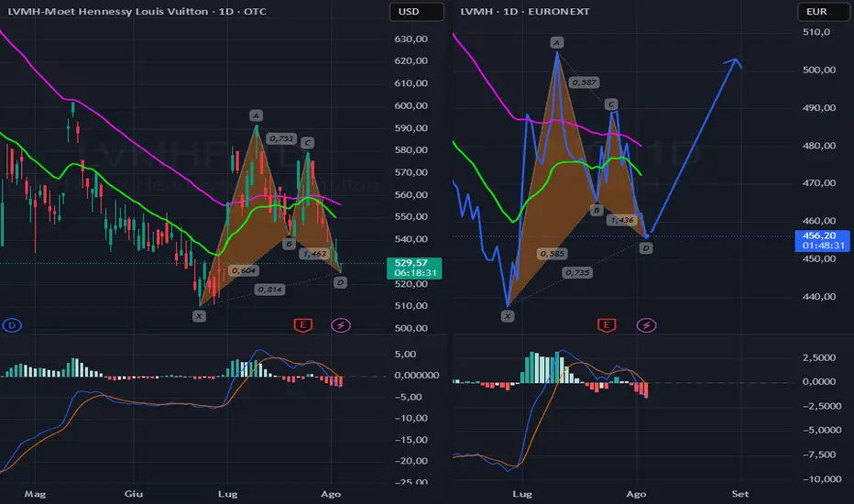Click pattern point A label on right chart
854x504 pixels.
[556, 42]
